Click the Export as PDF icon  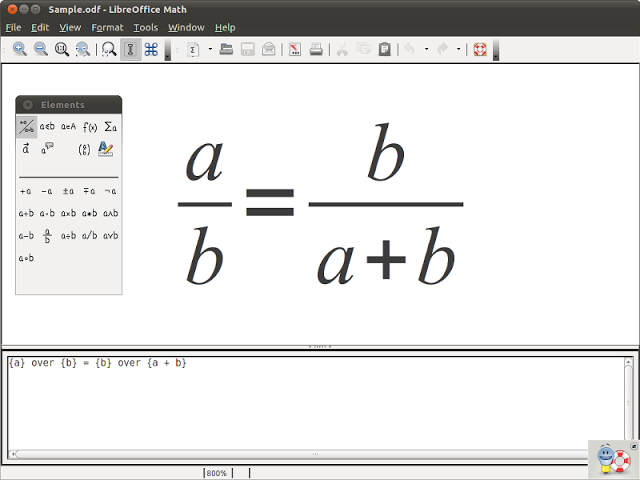pyautogui.click(x=295, y=49)
